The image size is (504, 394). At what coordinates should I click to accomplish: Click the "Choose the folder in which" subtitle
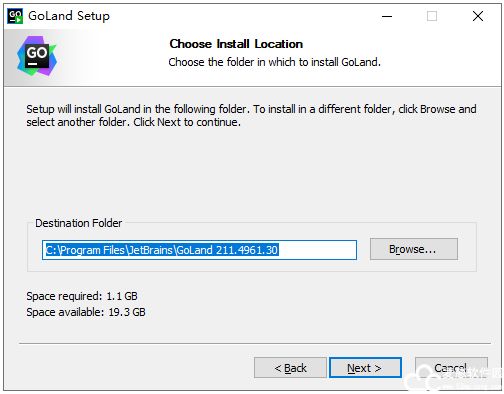coord(274,62)
